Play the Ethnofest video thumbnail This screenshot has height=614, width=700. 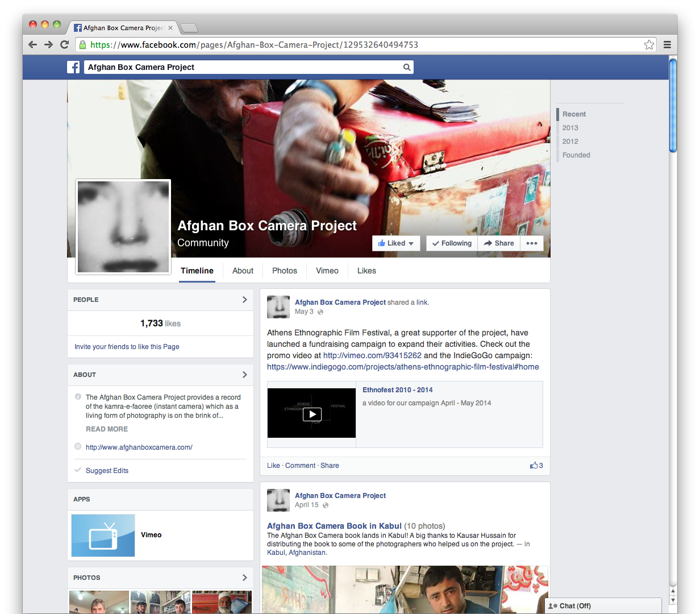coord(311,413)
